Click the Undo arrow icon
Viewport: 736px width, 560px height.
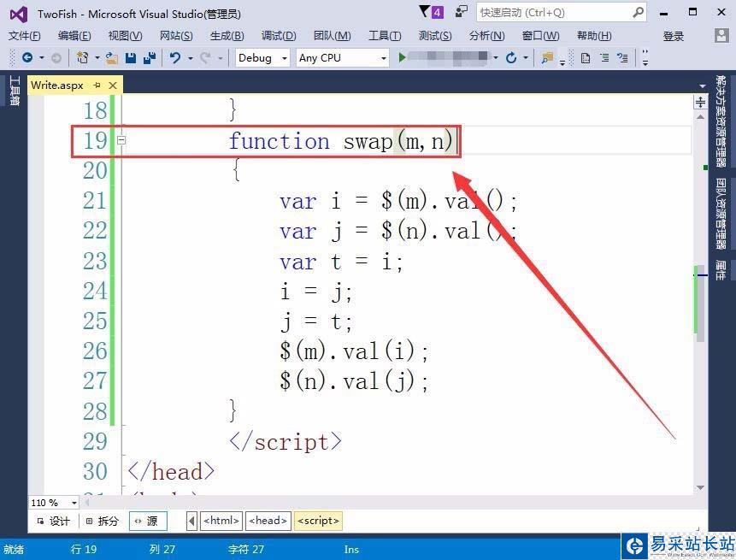175,58
